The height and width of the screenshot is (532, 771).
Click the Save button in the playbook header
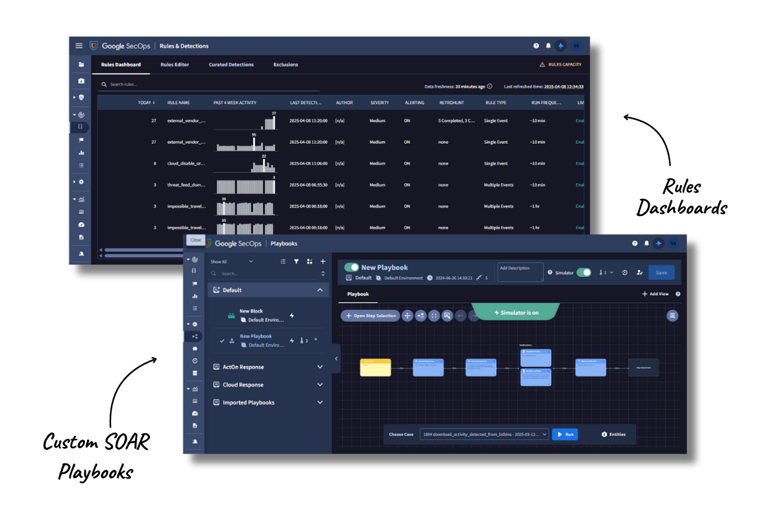click(661, 272)
